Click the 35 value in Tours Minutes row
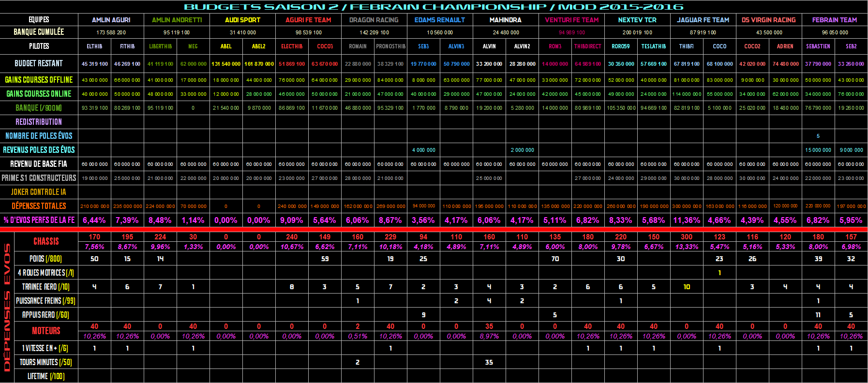The height and width of the screenshot is (383, 868). [x=489, y=362]
